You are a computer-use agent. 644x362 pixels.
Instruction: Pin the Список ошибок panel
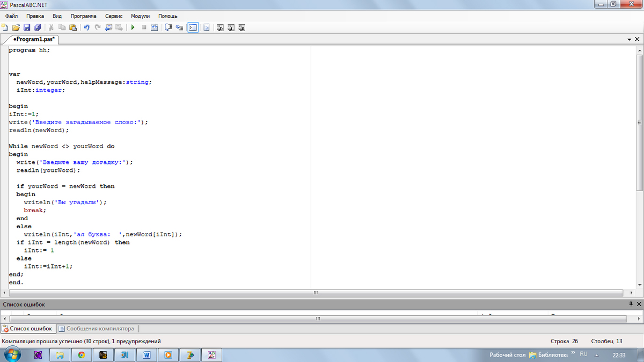coord(631,304)
